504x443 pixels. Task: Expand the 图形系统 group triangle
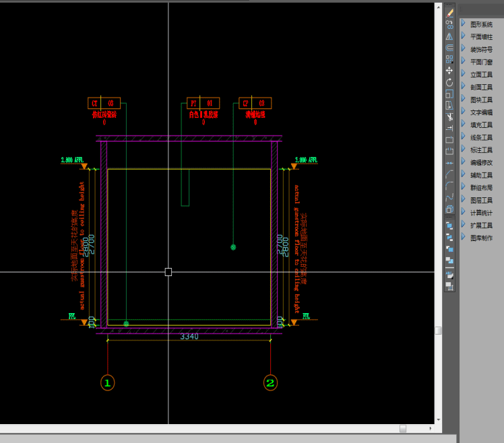[x=463, y=23]
